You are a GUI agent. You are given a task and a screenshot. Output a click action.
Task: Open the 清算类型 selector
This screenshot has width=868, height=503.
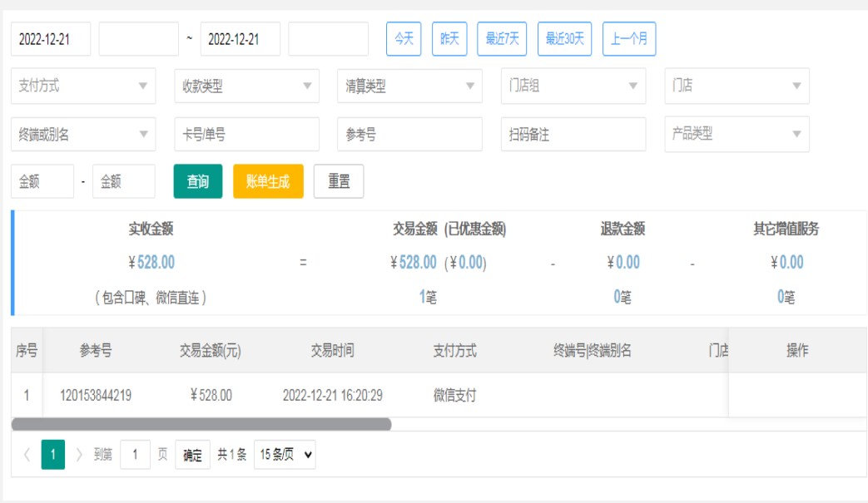pyautogui.click(x=409, y=86)
